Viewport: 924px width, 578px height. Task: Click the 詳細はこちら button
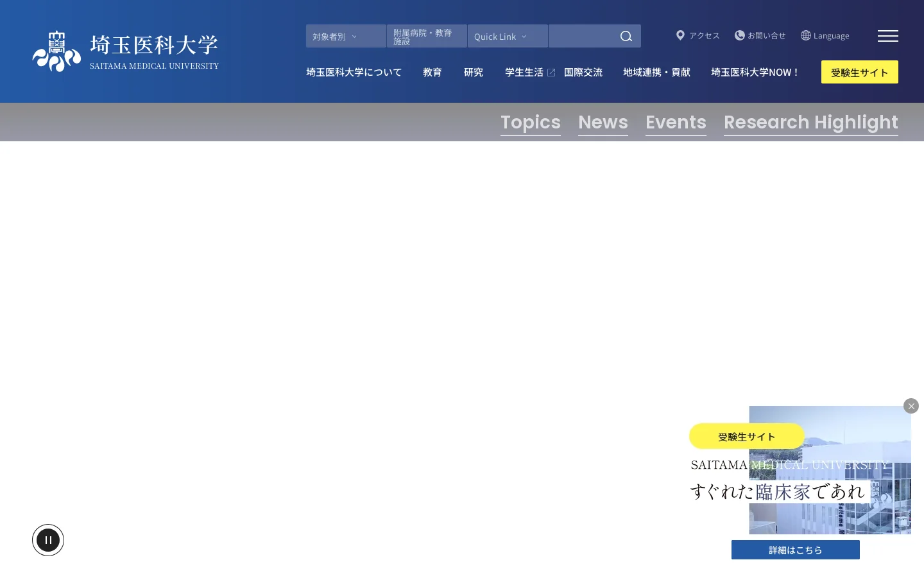(x=796, y=550)
